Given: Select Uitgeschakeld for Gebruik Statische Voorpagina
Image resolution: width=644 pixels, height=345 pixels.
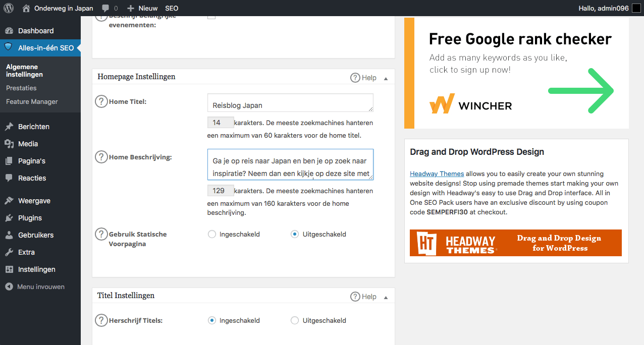Looking at the screenshot, I should (x=295, y=234).
